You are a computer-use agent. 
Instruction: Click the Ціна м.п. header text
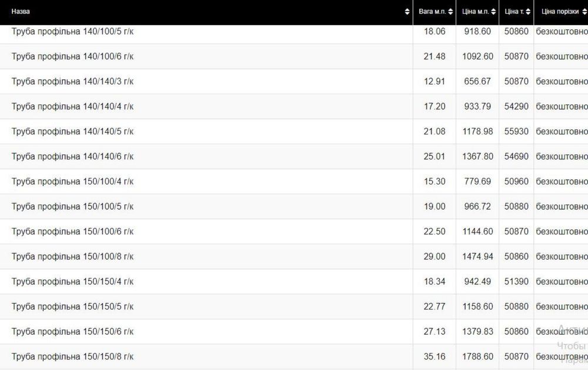(476, 12)
